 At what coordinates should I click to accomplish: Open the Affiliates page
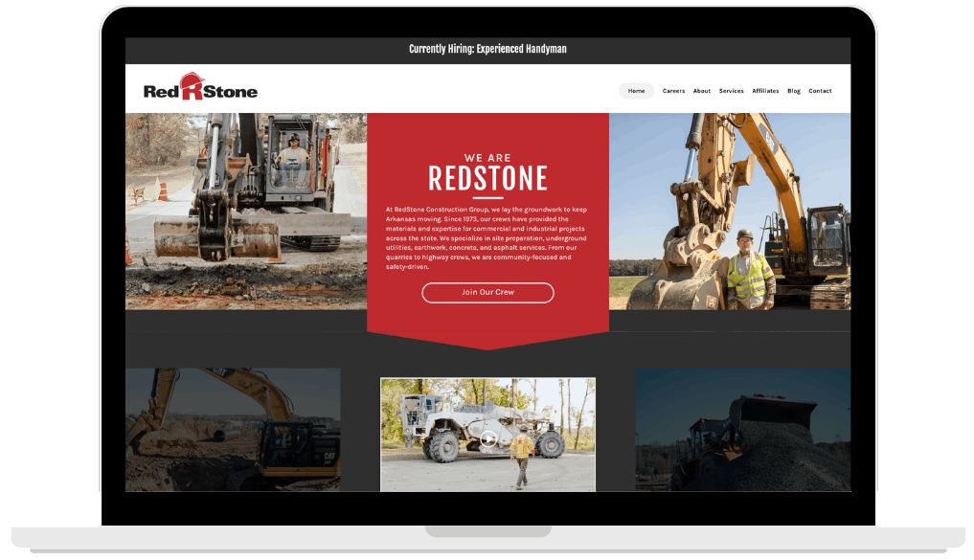765,91
